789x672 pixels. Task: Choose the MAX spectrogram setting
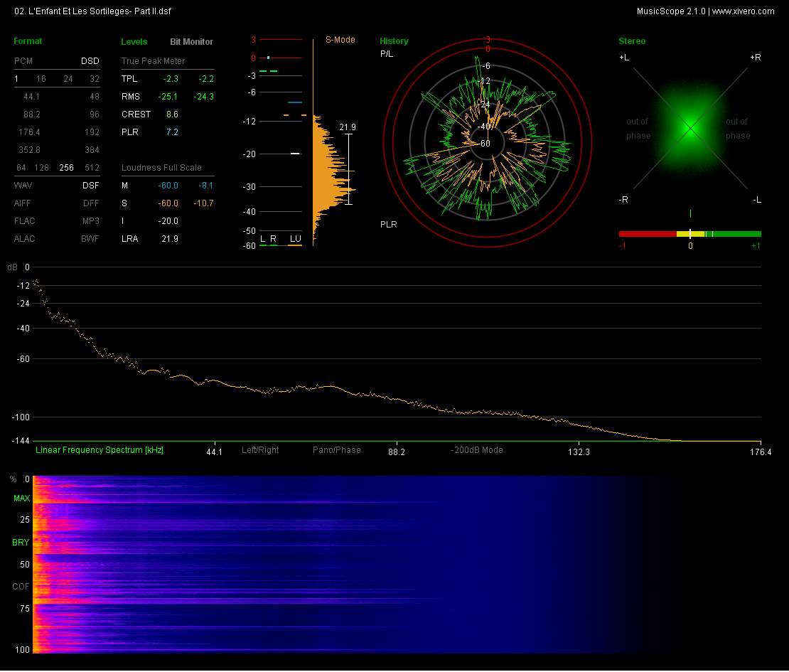coord(21,499)
